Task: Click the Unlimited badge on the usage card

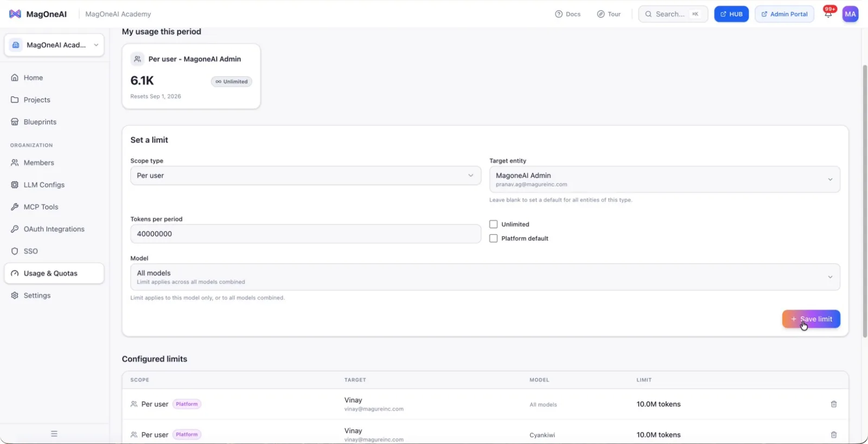Action: point(232,82)
